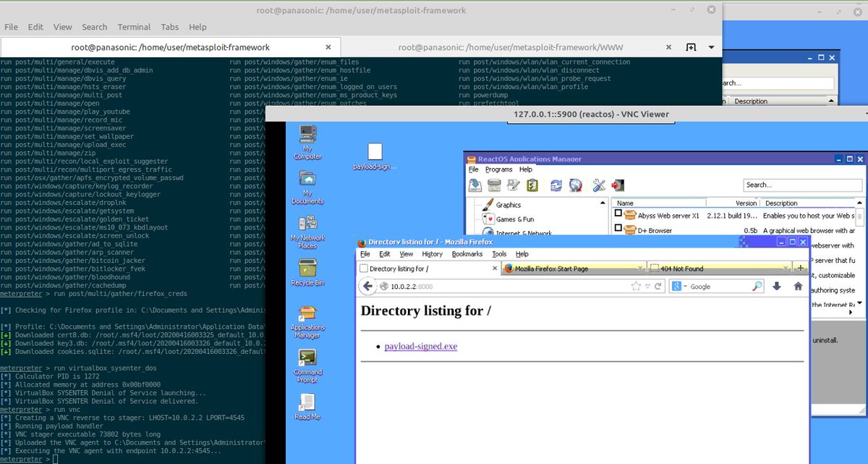This screenshot has width=868, height=464.
Task: Open File menu in Applications Manager
Action: pyautogui.click(x=473, y=169)
